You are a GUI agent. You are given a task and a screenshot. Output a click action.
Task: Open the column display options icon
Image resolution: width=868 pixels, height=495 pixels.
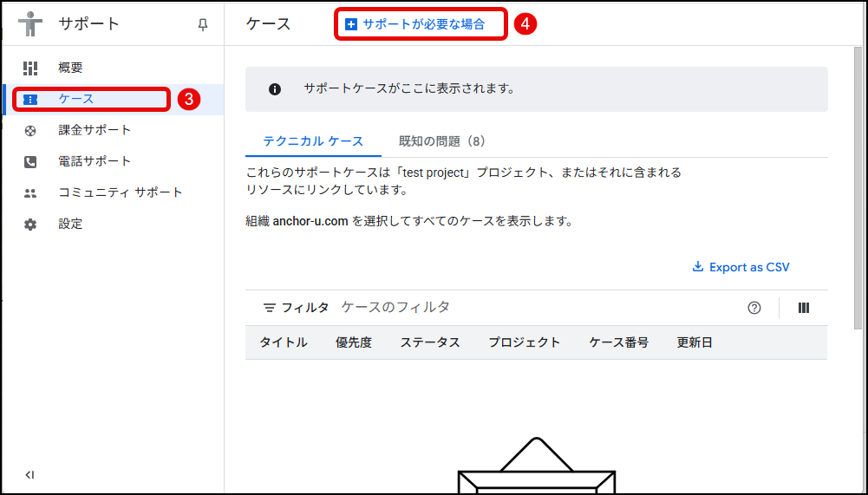(x=803, y=308)
